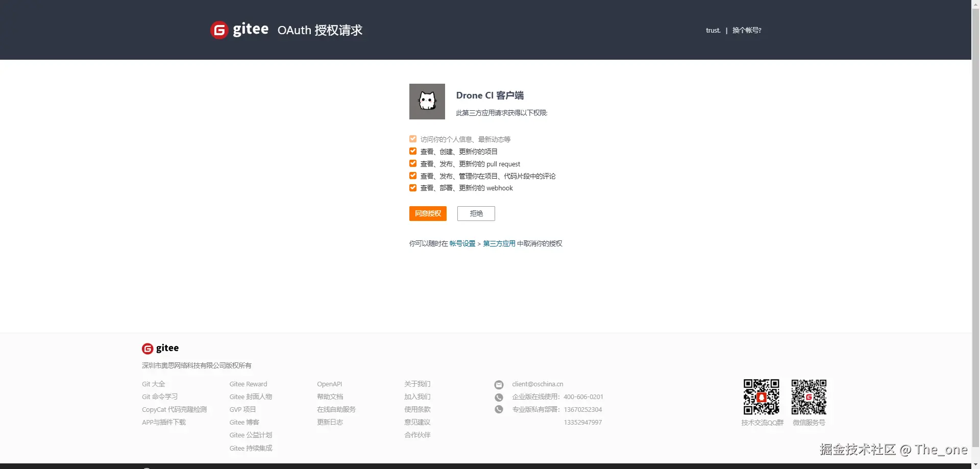Open the 意见建议 footer link
Image resolution: width=980 pixels, height=469 pixels.
coord(418,423)
